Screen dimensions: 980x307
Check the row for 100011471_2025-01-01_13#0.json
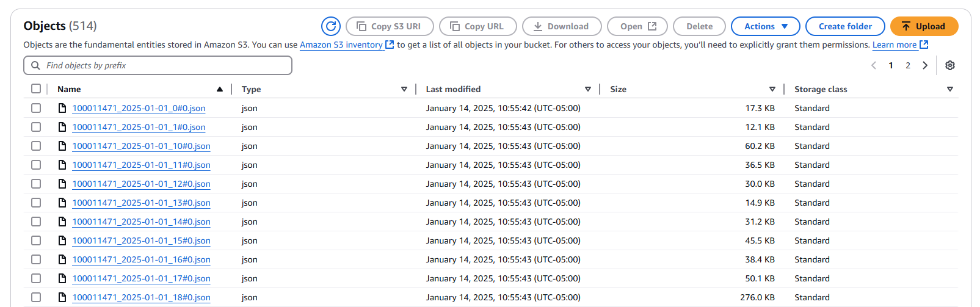(36, 203)
